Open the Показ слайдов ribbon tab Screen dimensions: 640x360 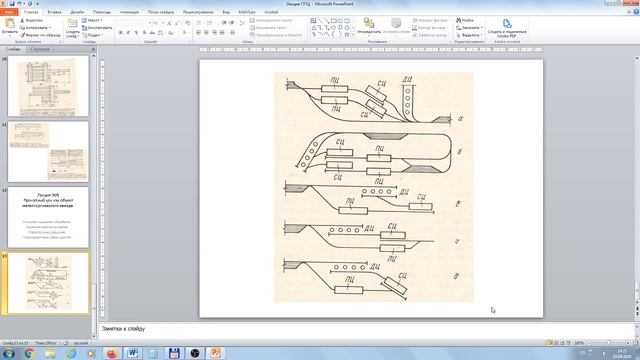pos(161,12)
